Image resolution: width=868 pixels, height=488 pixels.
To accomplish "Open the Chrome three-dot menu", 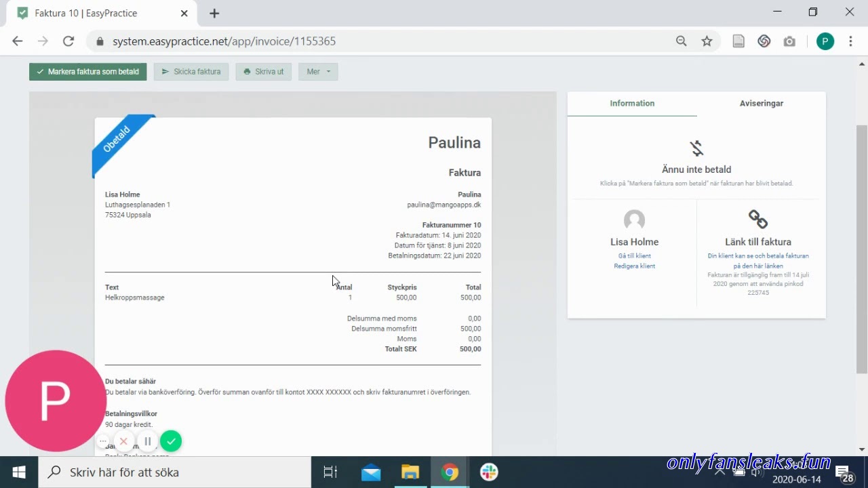I will (x=850, y=41).
